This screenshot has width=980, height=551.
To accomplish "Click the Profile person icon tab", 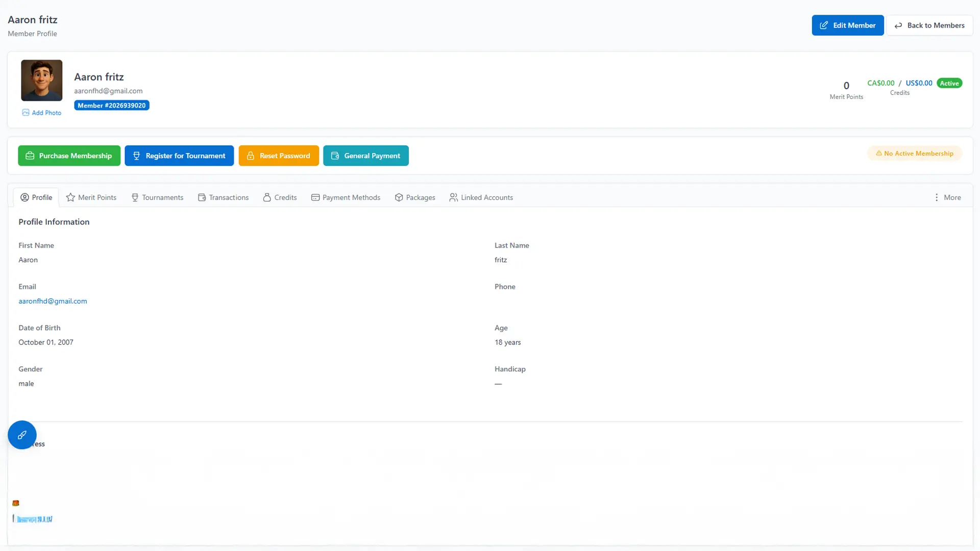I will point(26,197).
